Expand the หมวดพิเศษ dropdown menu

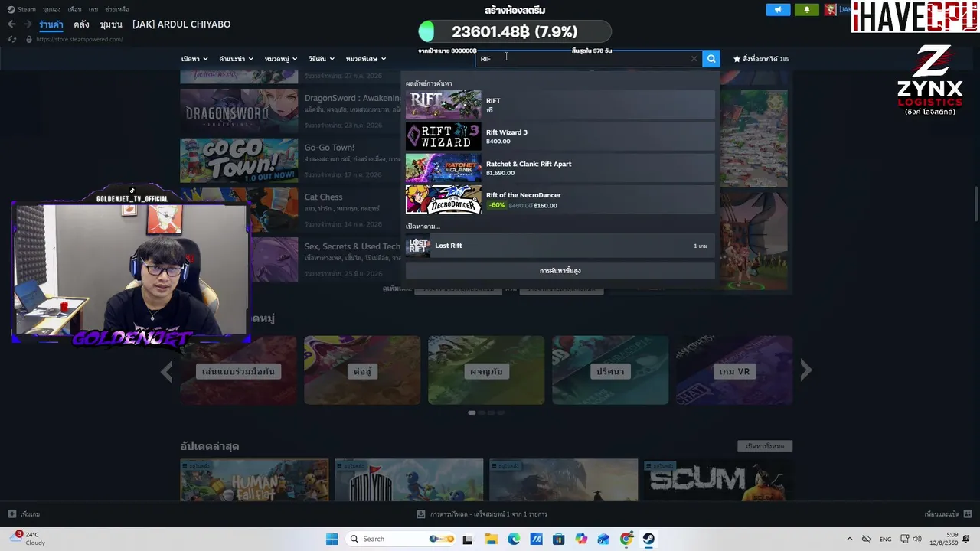click(366, 59)
